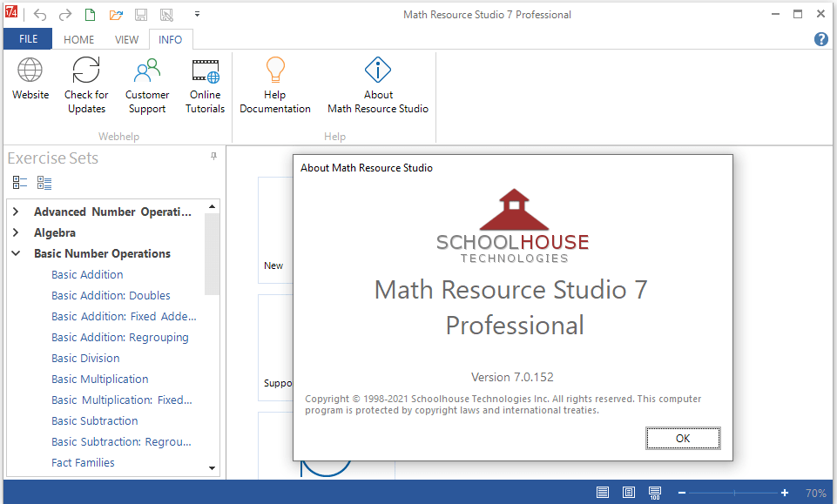Click Advanced Number Operati... category label

[x=112, y=212]
